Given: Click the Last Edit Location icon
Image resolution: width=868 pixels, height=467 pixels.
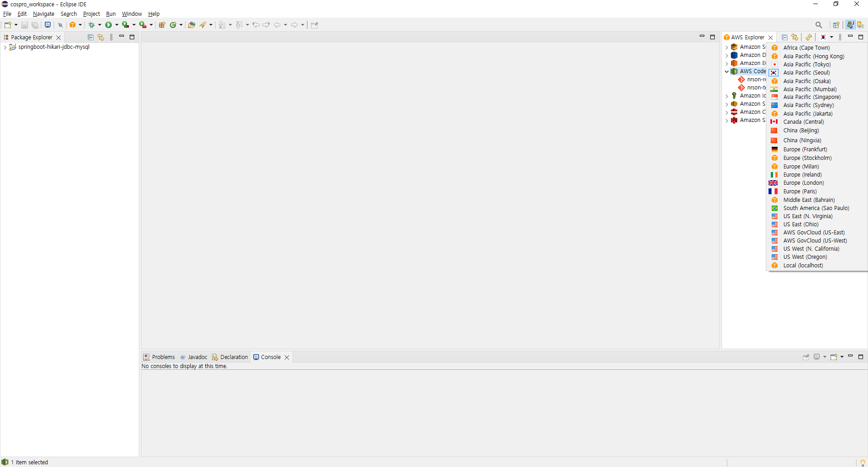Looking at the screenshot, I should tap(256, 25).
